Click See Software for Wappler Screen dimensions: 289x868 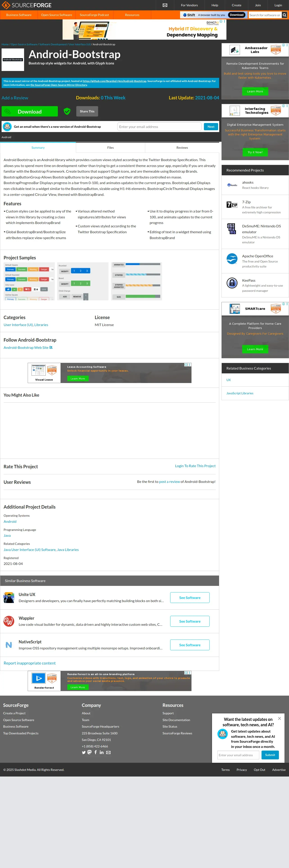point(190,621)
